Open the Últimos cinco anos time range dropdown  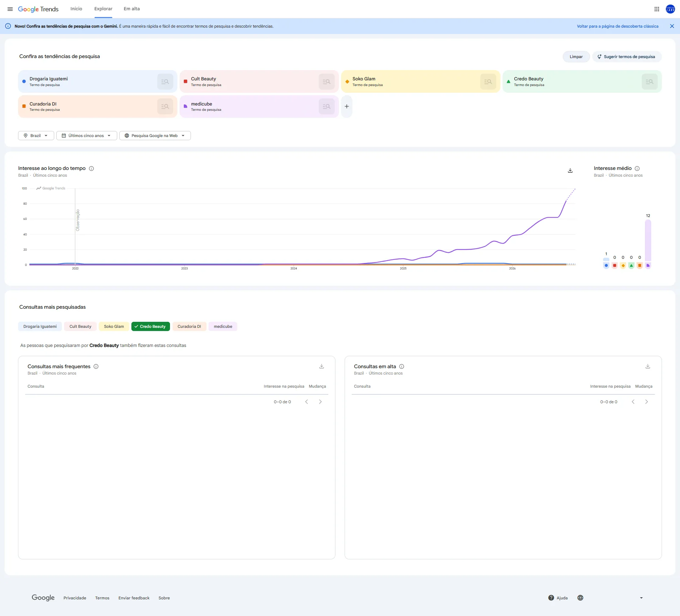[x=87, y=136]
